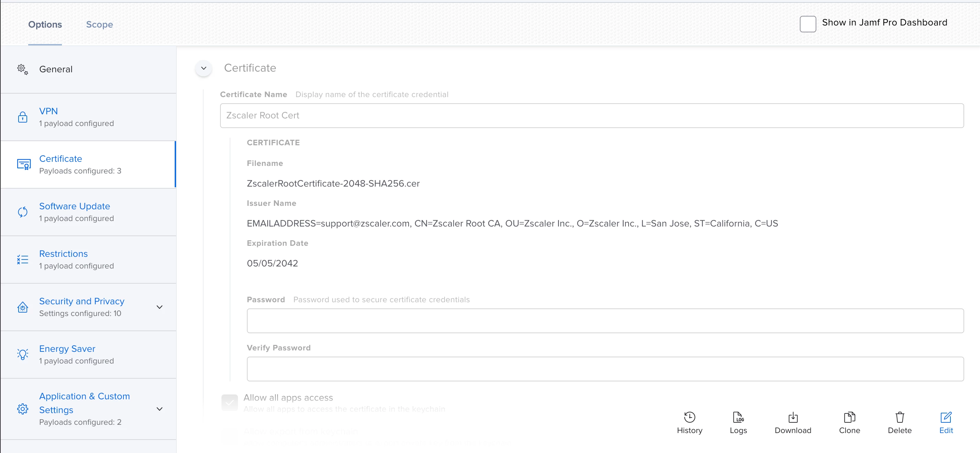Switch to the Options tab
This screenshot has width=980, height=453.
(x=45, y=24)
